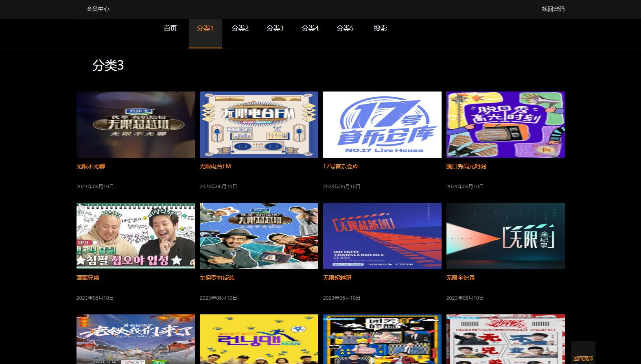The height and width of the screenshot is (364, 641).
Task: Click the date under 画画兄弟
Action: [95, 298]
